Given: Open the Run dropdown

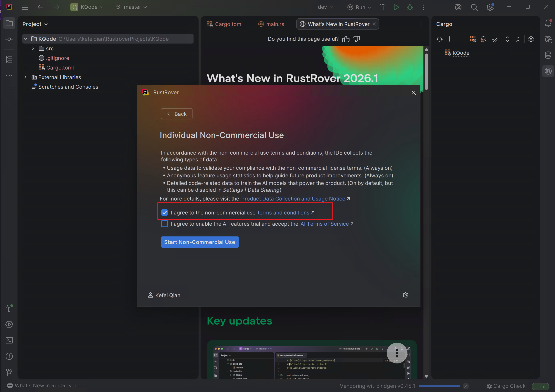Looking at the screenshot, I should tap(359, 7).
